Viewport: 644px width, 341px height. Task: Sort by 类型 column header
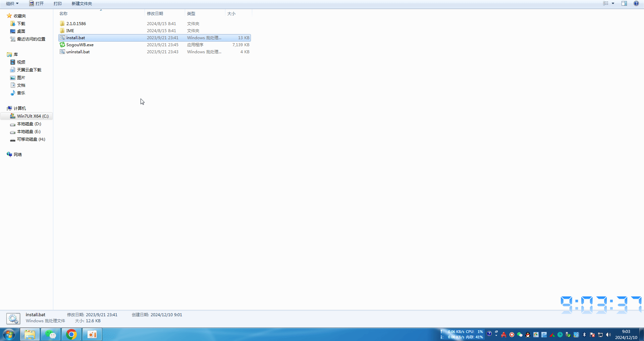(191, 13)
